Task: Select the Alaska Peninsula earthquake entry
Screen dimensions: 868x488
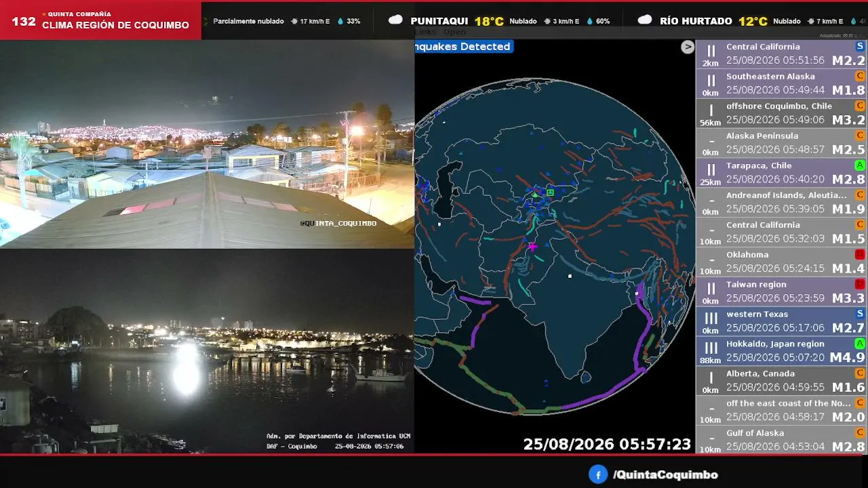Action: 782,143
